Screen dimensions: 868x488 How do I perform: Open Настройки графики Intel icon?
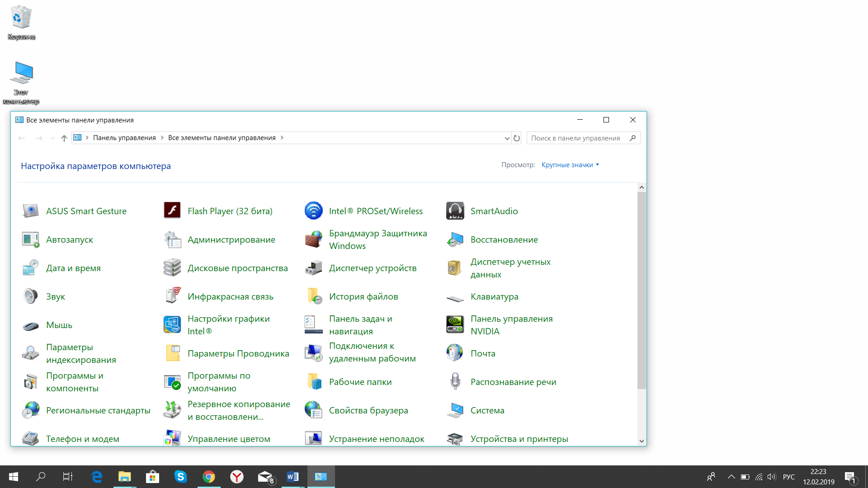click(x=172, y=325)
